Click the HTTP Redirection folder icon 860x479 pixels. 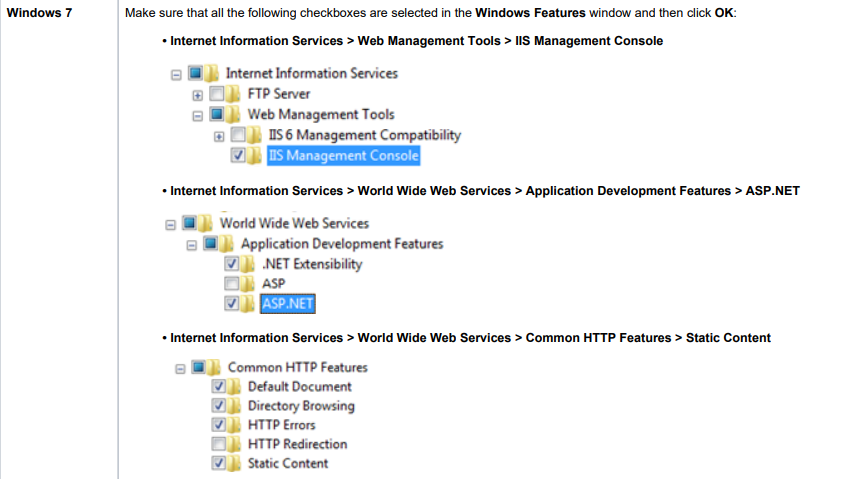point(235,444)
